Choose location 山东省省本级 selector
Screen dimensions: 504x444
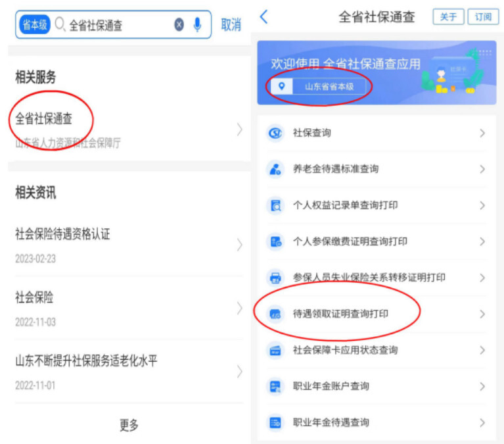point(320,86)
